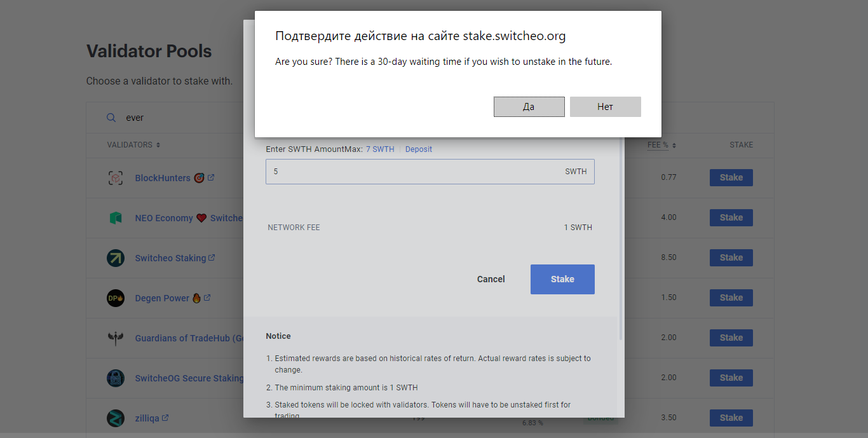The height and width of the screenshot is (438, 868).
Task: Click the Notice heading in the modal
Action: [x=278, y=336]
